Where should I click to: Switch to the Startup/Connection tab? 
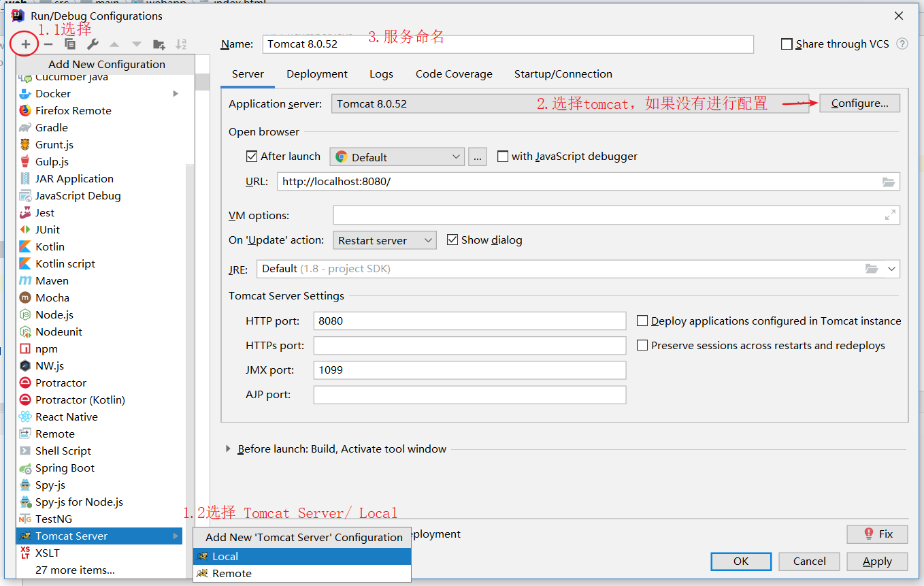pyautogui.click(x=563, y=74)
